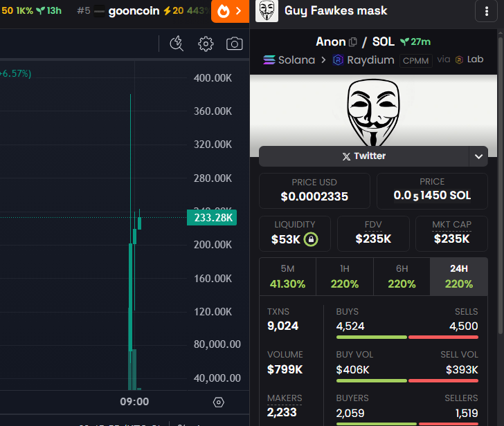Click the gooncoin token icon
The image size is (504, 426).
pyautogui.click(x=99, y=11)
